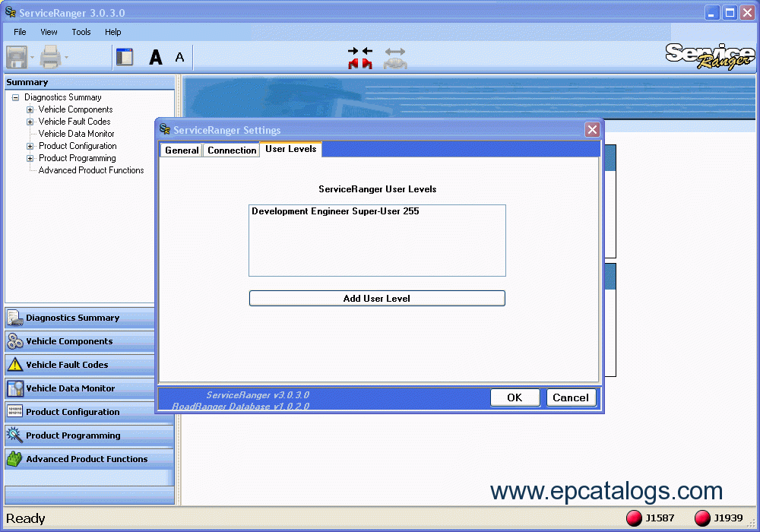Screen dimensions: 760x532
Task: Select Product Configuration tree label
Action: (78, 146)
